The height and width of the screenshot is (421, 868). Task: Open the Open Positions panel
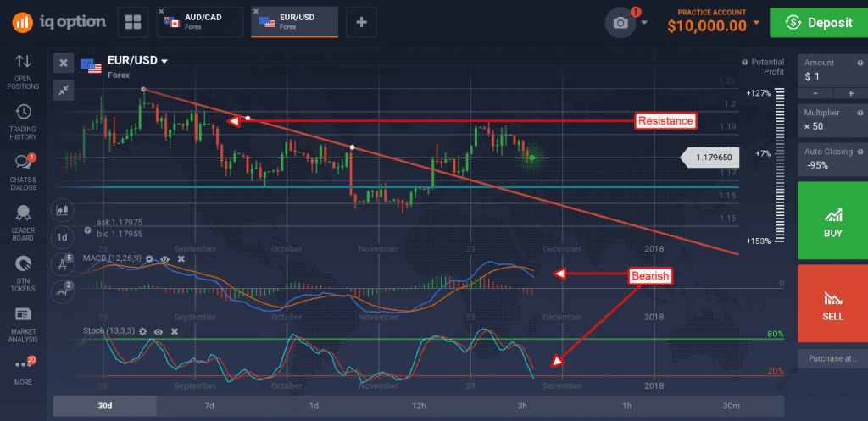pyautogui.click(x=23, y=71)
